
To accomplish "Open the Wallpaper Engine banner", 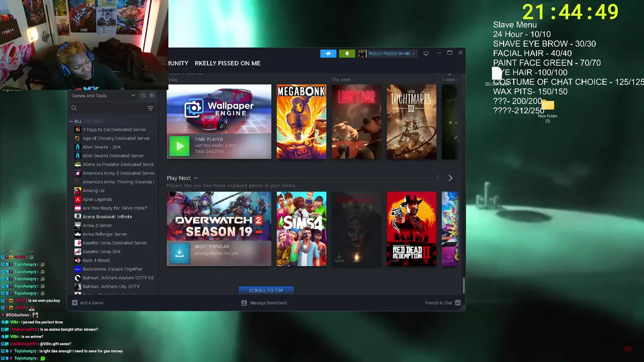I will (x=219, y=110).
